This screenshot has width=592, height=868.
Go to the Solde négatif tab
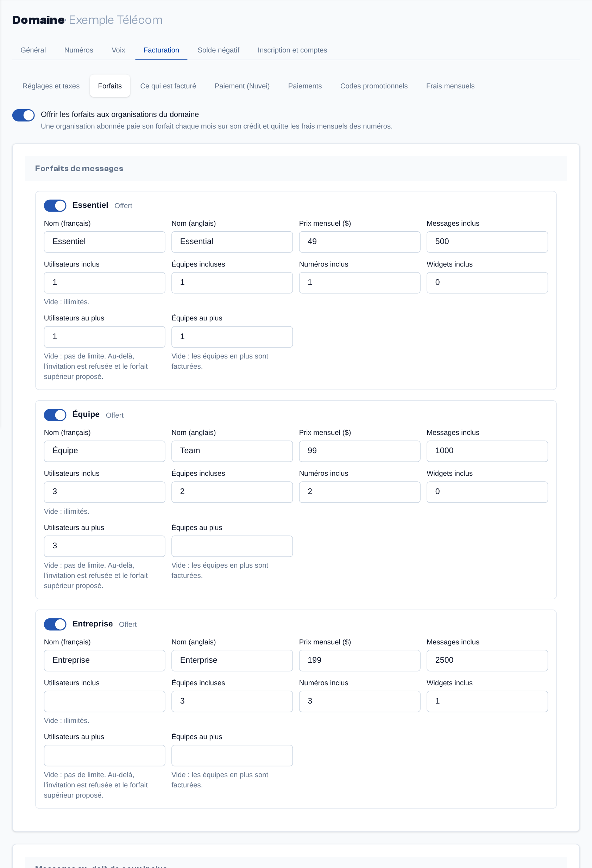[x=218, y=50]
